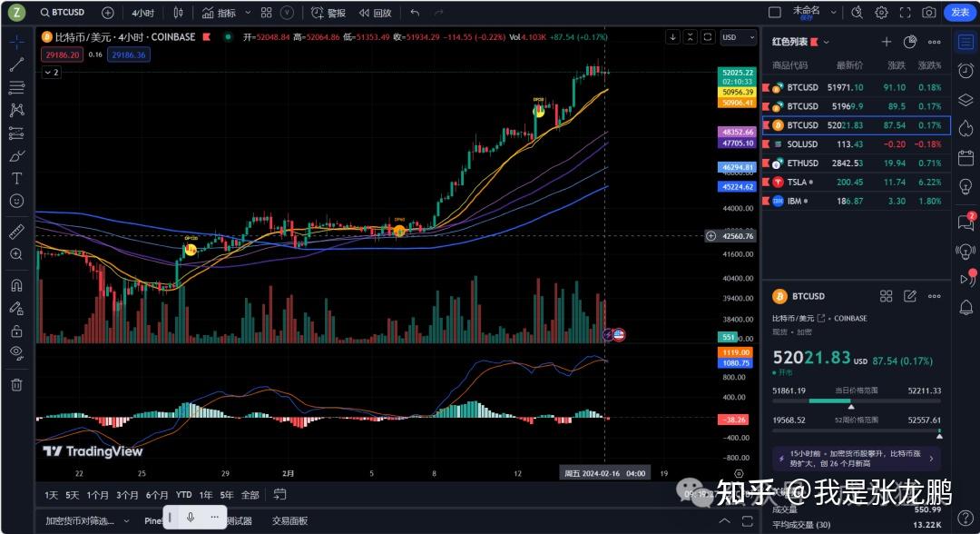Click the trash can remove-drawings icon

[17, 384]
